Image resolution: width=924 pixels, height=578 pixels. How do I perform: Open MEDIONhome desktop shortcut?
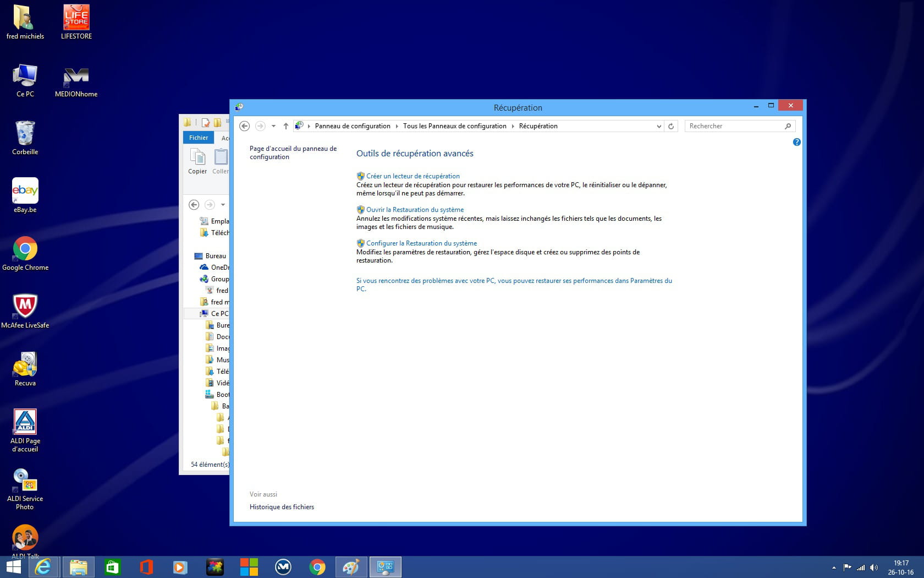coord(76,80)
